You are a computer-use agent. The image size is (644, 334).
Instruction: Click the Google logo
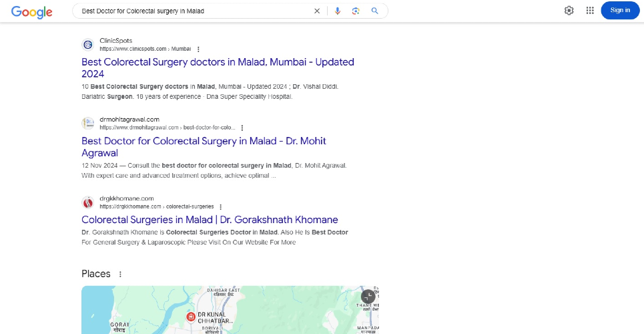tap(31, 11)
